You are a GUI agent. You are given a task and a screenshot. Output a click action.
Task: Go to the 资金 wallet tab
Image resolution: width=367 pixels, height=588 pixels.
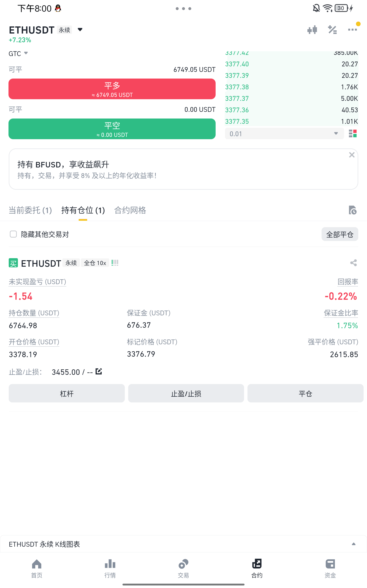330,568
